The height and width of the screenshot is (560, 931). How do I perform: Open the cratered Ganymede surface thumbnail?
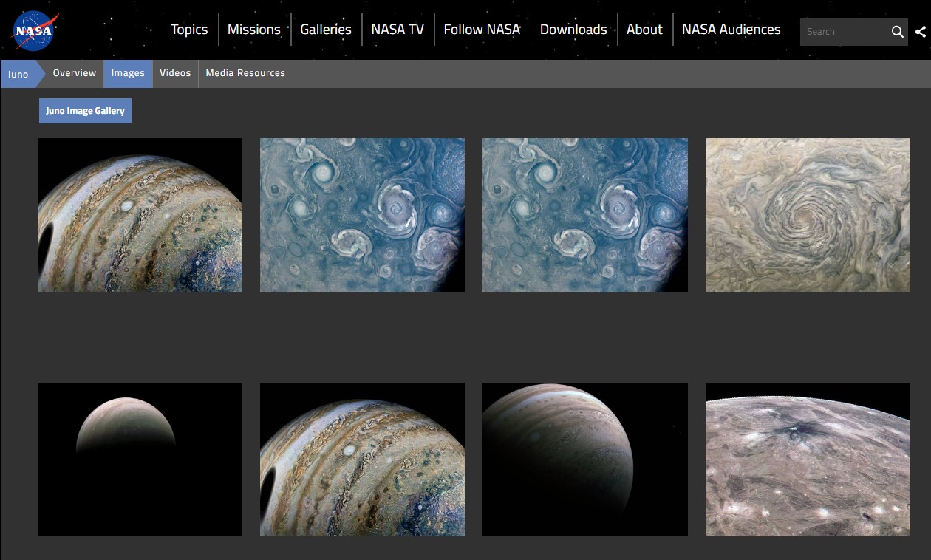[808, 459]
